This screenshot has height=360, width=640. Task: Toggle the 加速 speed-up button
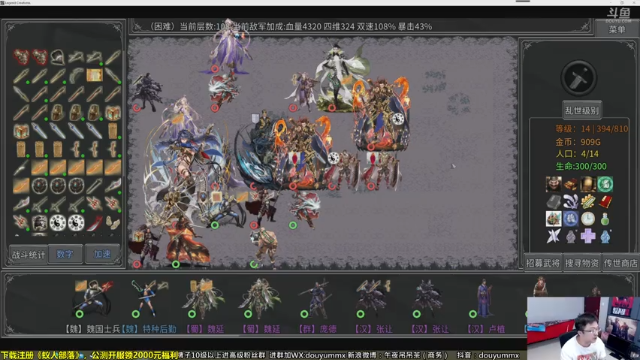click(102, 254)
